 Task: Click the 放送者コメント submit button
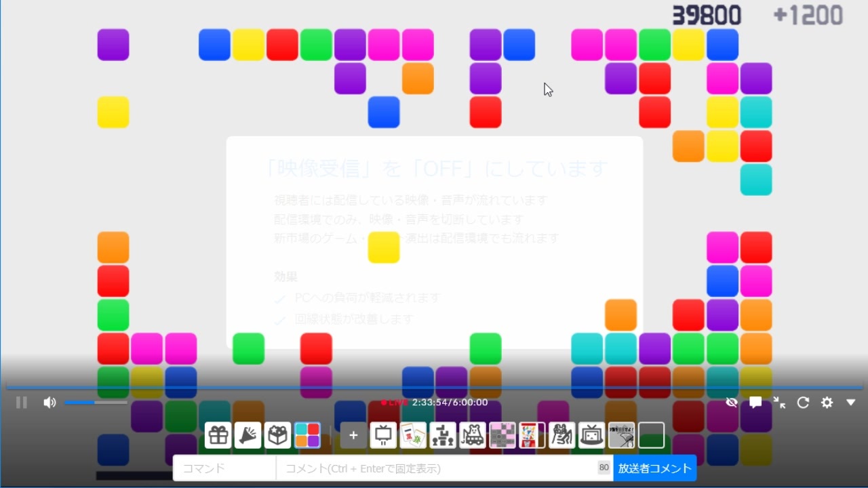655,468
